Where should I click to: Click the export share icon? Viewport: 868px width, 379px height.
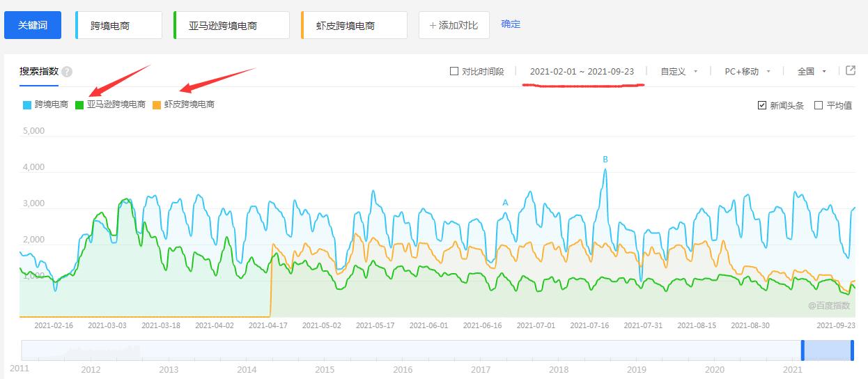coord(851,70)
